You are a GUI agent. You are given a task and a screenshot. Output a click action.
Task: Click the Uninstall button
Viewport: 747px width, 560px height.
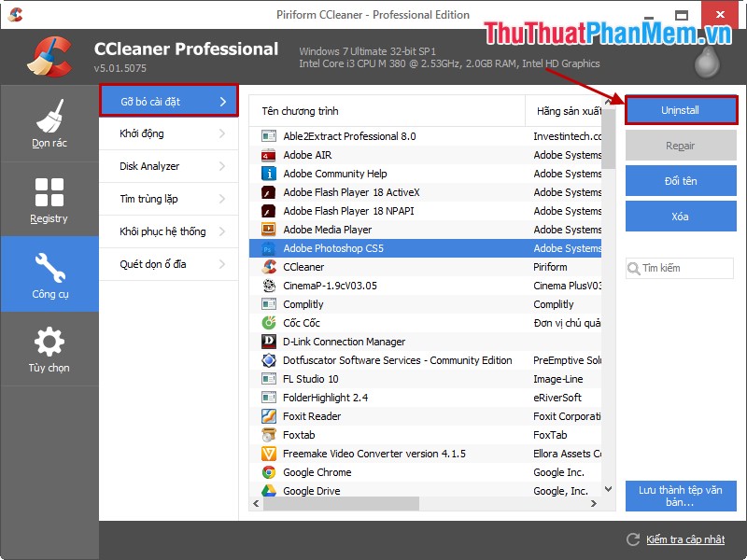(x=679, y=110)
